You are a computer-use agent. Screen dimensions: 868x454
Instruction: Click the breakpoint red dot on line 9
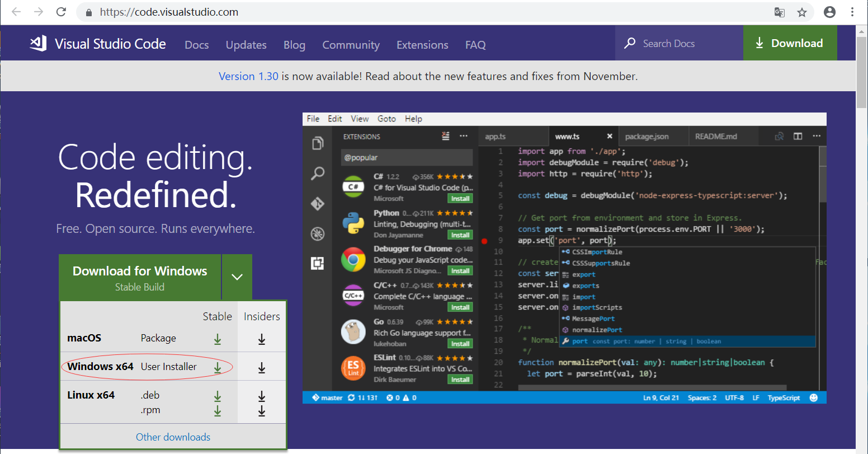click(484, 241)
